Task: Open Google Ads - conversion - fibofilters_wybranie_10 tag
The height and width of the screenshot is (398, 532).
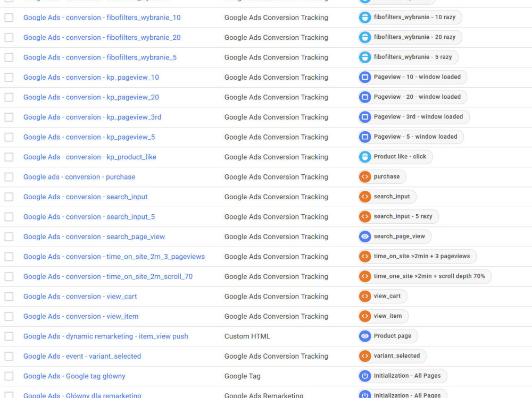Action: pyautogui.click(x=102, y=18)
